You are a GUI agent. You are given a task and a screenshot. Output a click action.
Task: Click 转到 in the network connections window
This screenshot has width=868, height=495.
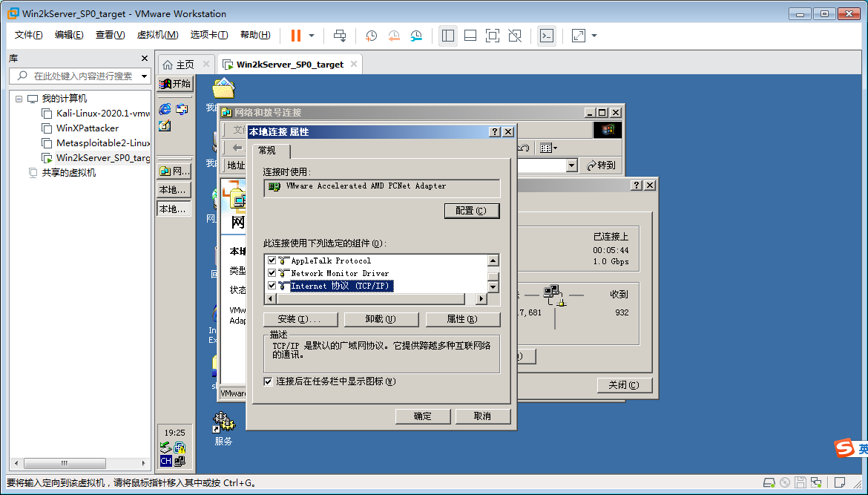pyautogui.click(x=601, y=165)
